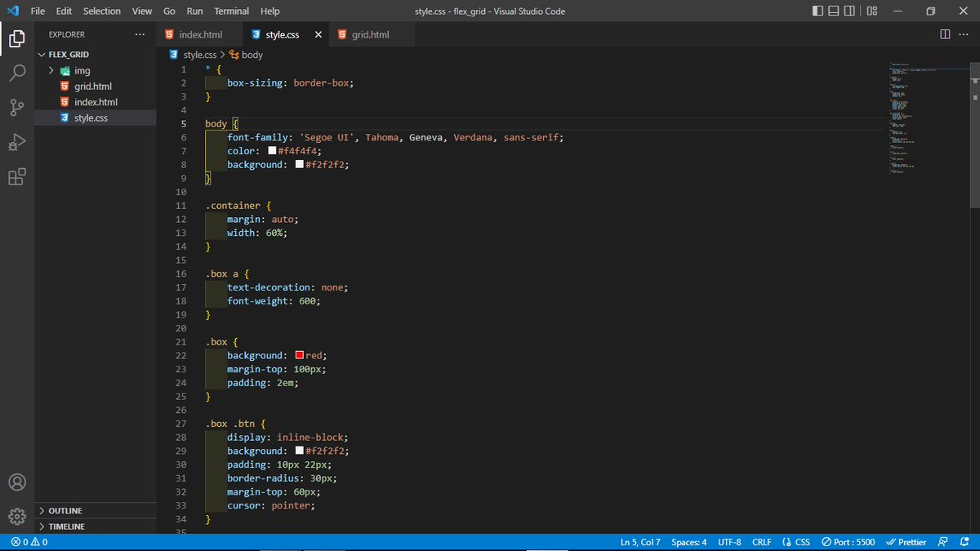Open editor more actions ellipsis
This screenshot has width=980, height=551.
(965, 34)
